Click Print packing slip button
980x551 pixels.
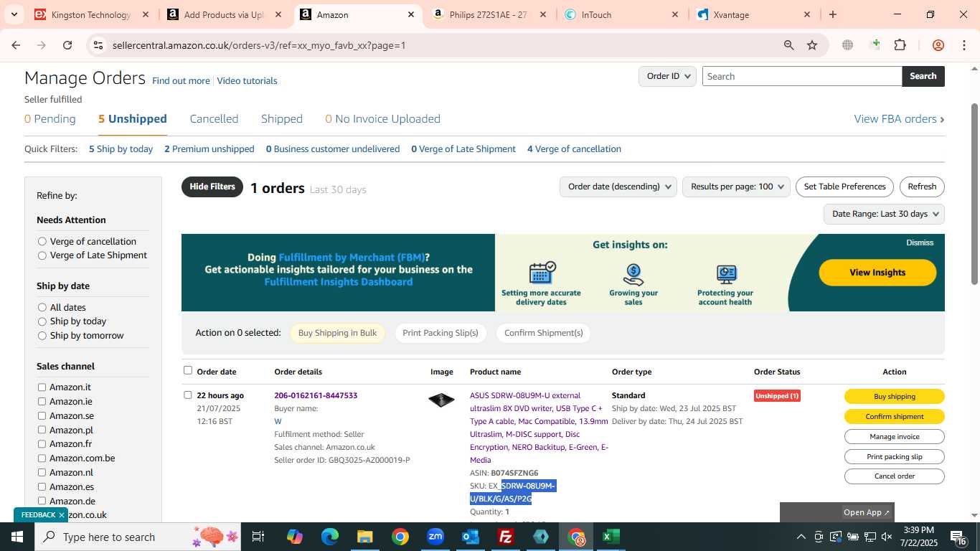click(894, 456)
